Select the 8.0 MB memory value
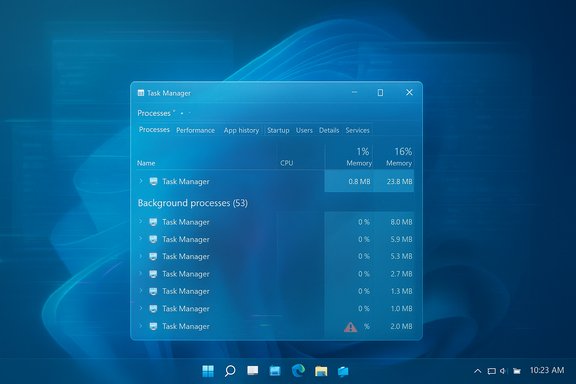Viewport: 576px width, 384px height. coord(401,222)
